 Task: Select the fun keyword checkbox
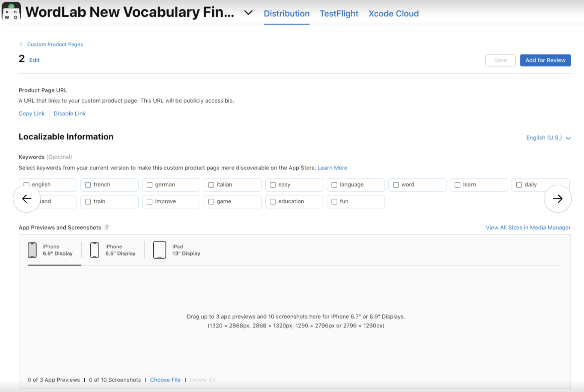click(334, 201)
